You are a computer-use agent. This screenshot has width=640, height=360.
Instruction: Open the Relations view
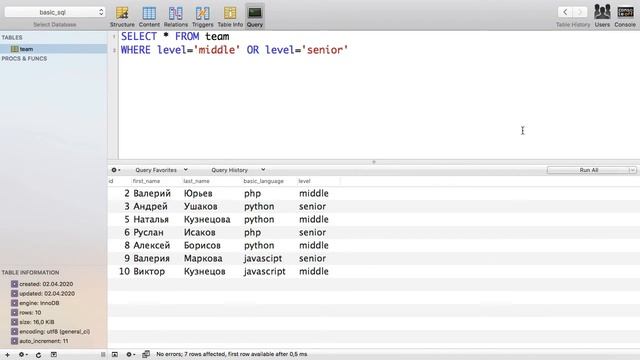tap(176, 16)
